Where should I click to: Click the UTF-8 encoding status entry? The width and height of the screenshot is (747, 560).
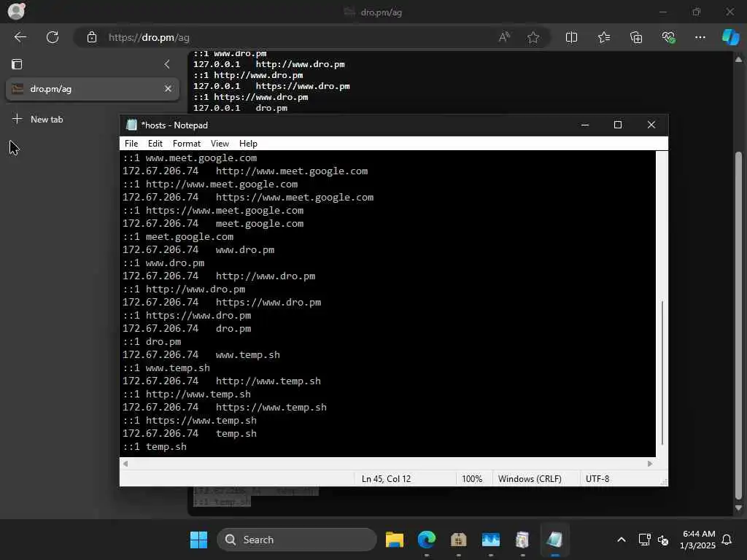coord(597,479)
